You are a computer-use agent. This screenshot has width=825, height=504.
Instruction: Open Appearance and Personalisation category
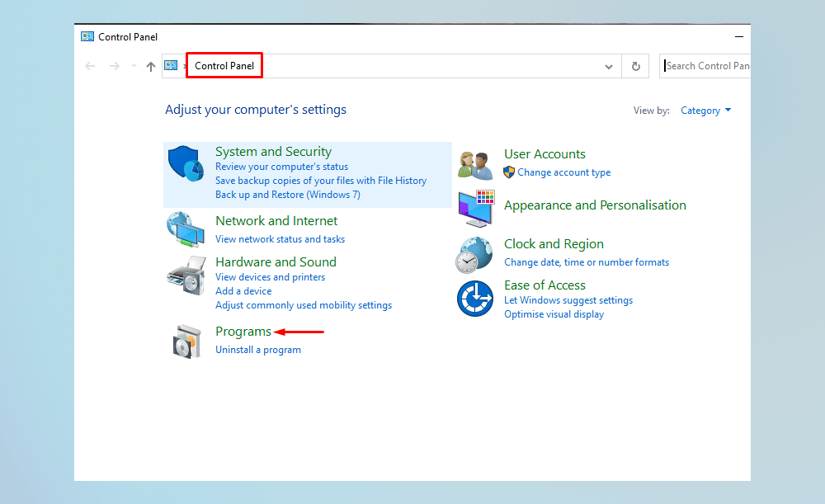[x=595, y=205]
